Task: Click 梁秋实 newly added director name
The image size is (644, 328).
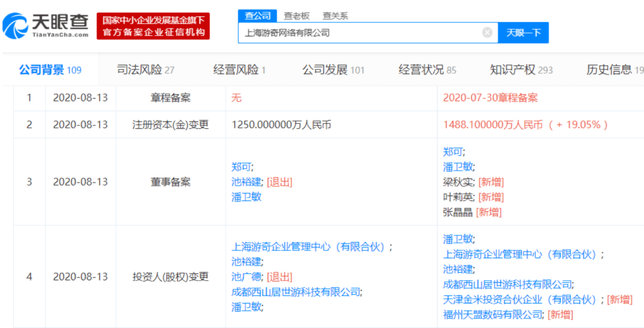Action: pyautogui.click(x=459, y=182)
